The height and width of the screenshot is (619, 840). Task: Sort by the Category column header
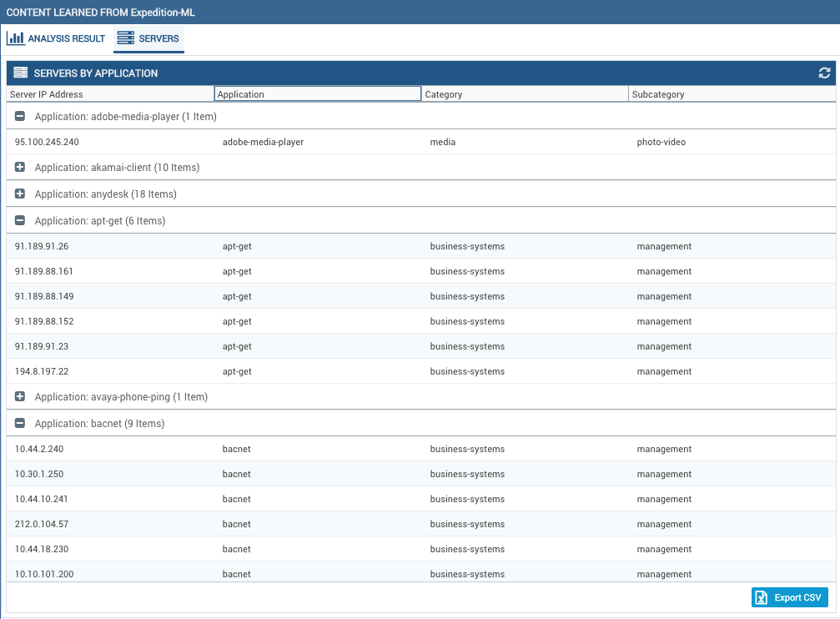(525, 94)
